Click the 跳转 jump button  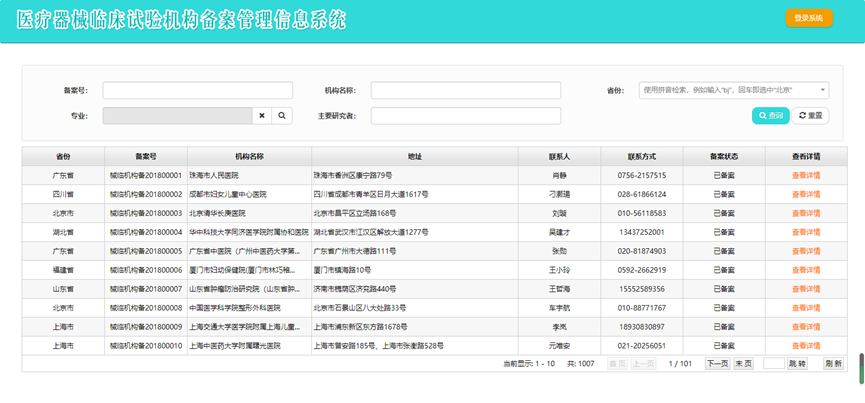click(797, 364)
